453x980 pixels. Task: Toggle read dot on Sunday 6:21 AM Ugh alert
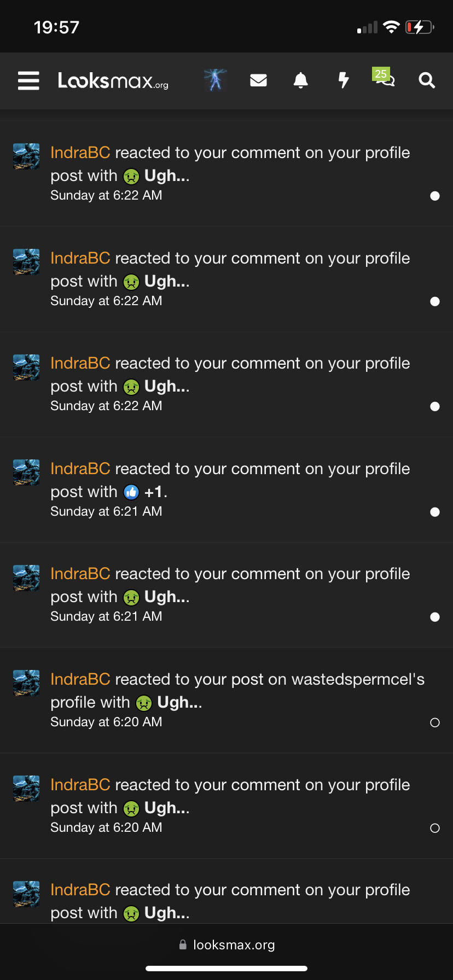coord(435,617)
